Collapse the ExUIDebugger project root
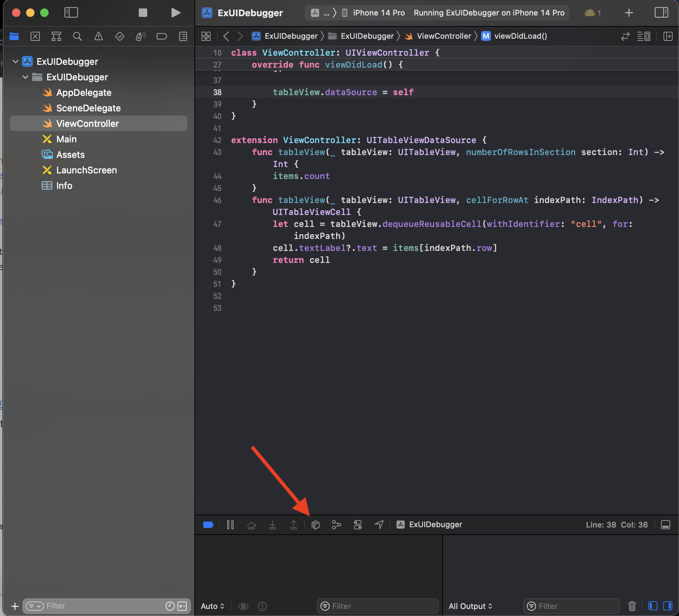The height and width of the screenshot is (616, 679). [x=15, y=62]
